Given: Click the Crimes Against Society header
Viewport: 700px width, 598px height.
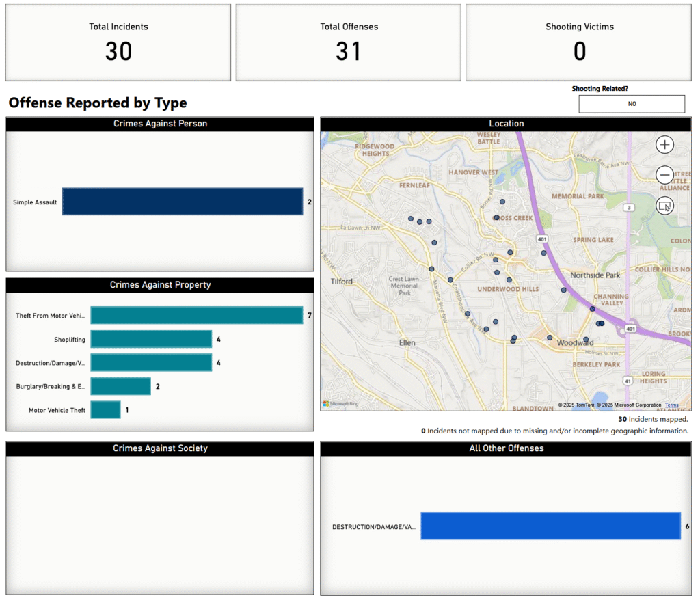Looking at the screenshot, I should (160, 448).
